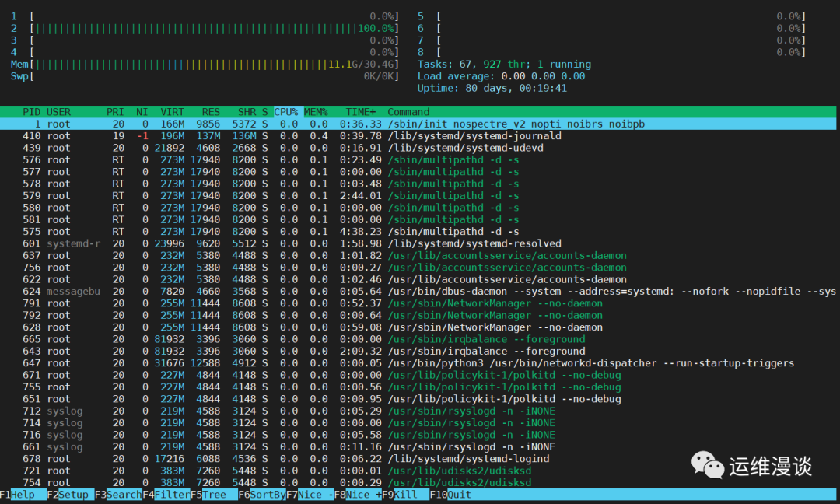Screen dimensions: 840x504
Task: Sort by the TIME+ column header
Action: click(x=361, y=112)
